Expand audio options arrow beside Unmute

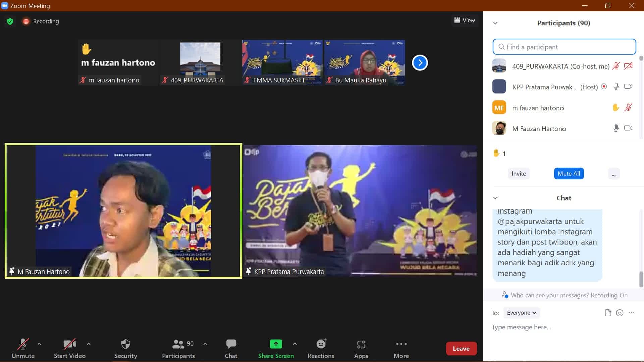(39, 344)
